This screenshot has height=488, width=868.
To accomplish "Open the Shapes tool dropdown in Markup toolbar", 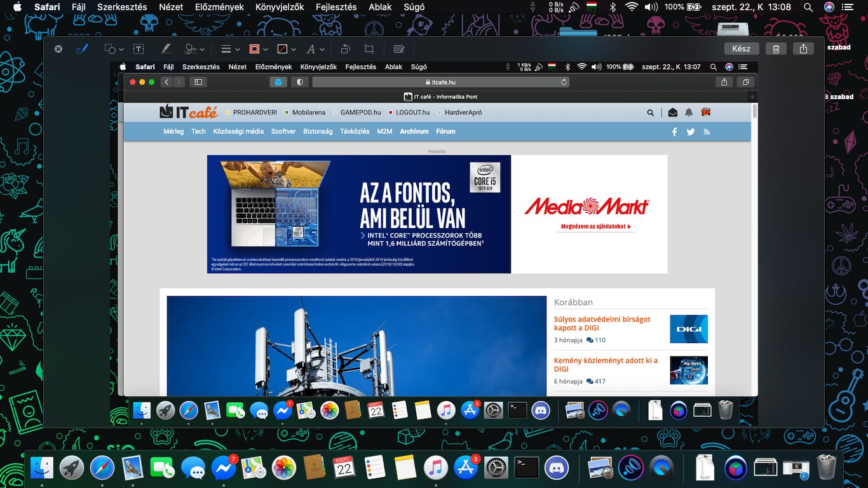I will pyautogui.click(x=114, y=49).
